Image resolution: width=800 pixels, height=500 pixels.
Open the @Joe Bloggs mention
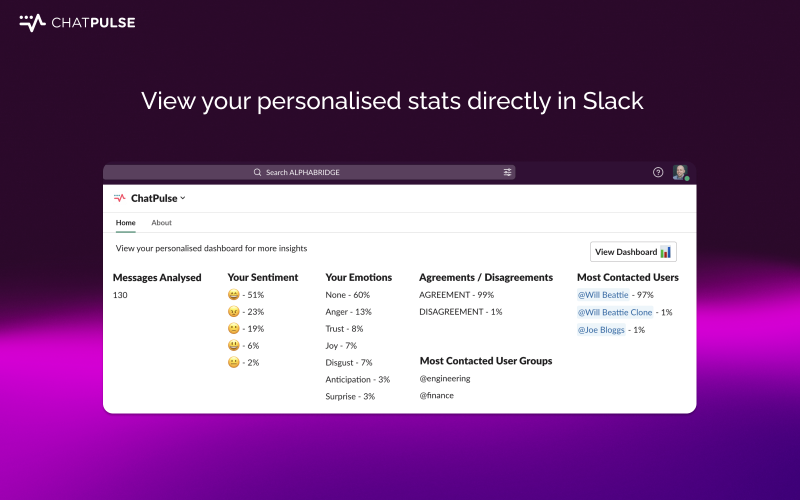(601, 330)
